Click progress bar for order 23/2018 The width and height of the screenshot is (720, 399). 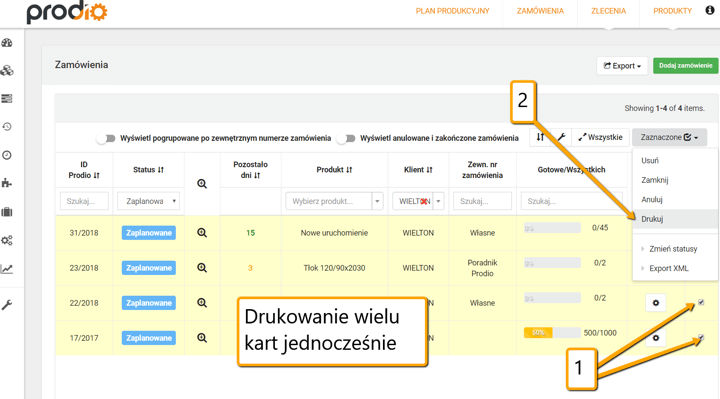point(552,263)
